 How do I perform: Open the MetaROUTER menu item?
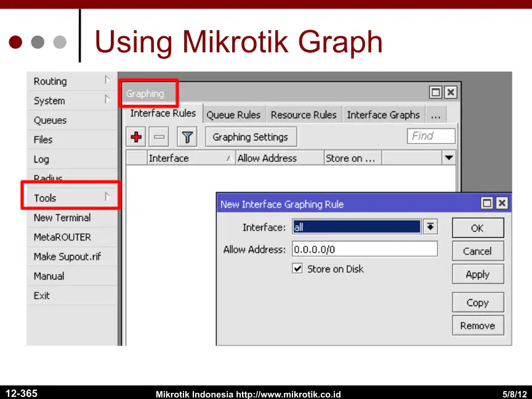71,237
